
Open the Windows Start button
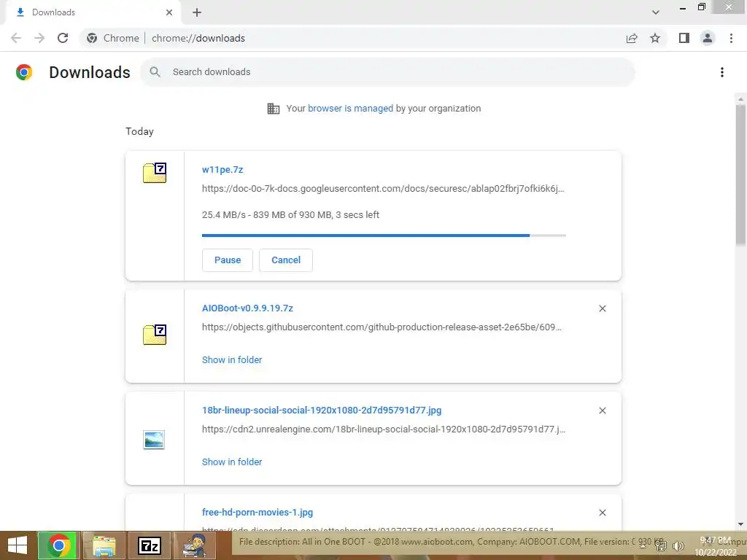[x=18, y=545]
